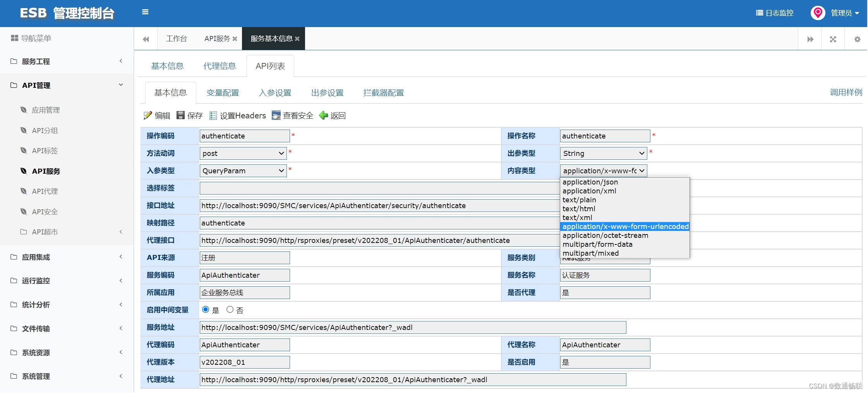The height and width of the screenshot is (393, 868).
Task: Click the tab bar back double-arrow icon
Action: pyautogui.click(x=146, y=39)
